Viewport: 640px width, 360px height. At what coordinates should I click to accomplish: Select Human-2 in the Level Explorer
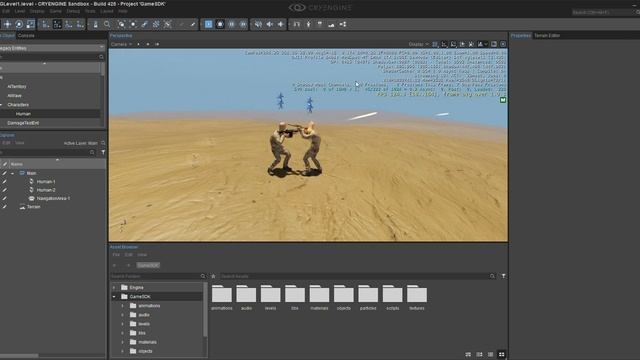46,190
